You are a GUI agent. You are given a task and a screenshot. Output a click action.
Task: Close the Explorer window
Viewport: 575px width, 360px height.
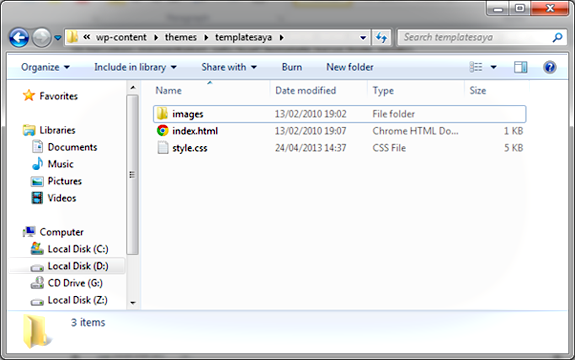pos(549,8)
